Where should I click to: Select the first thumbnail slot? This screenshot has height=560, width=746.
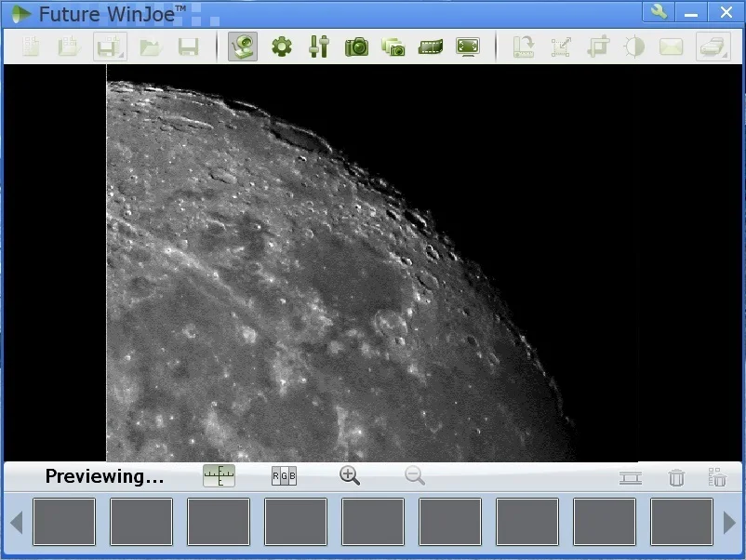(x=64, y=522)
